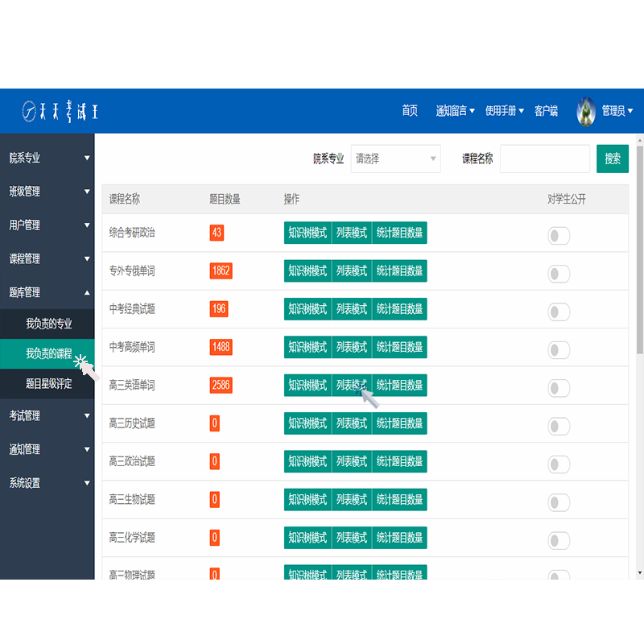Open 列表模式 for 高三生物试题
The image size is (644, 644).
pyautogui.click(x=352, y=500)
